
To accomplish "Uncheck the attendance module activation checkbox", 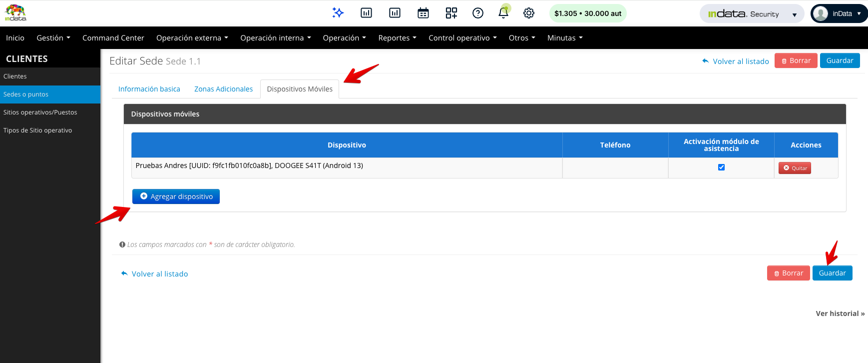I will 721,167.
